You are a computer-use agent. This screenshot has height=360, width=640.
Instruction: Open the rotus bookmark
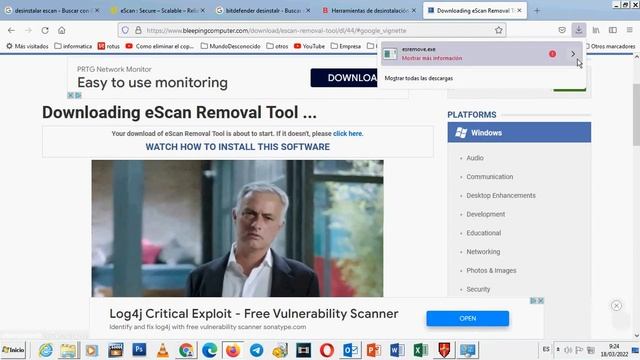[109, 46]
